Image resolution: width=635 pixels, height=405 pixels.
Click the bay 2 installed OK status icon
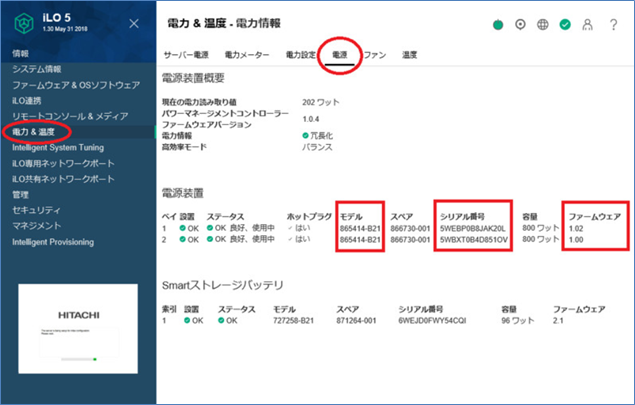[183, 239]
